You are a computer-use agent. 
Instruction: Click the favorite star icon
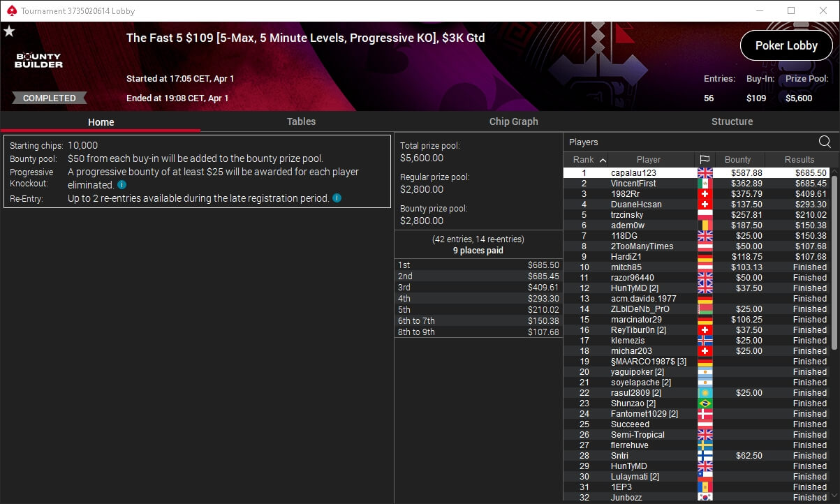click(x=9, y=31)
